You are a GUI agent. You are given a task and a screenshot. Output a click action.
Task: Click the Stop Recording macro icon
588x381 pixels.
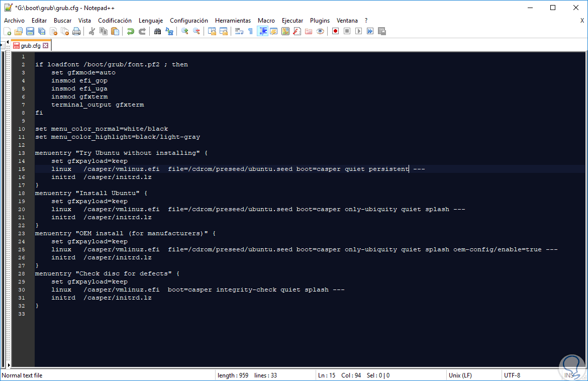347,32
